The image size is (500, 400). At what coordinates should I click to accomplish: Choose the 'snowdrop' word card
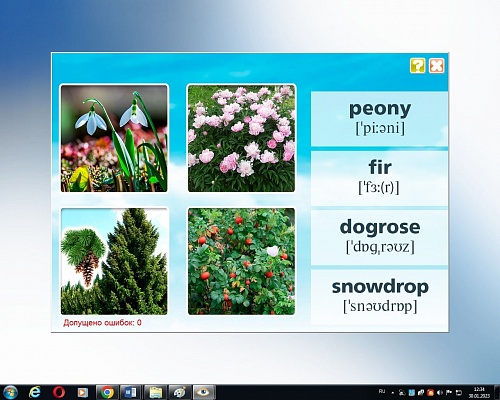379,297
